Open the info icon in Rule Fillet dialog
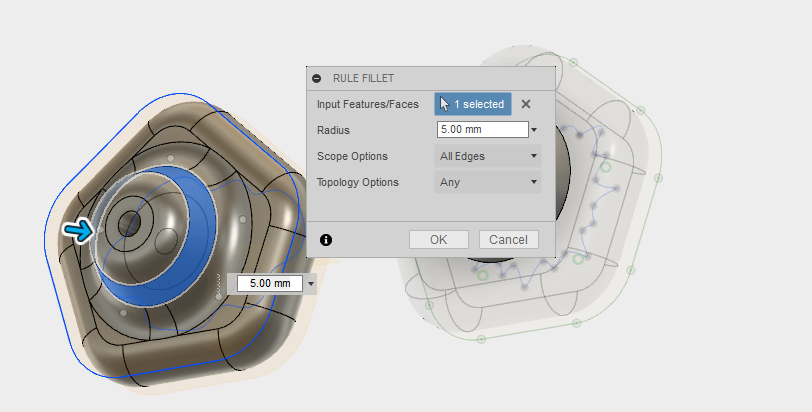The height and width of the screenshot is (412, 812). point(326,240)
